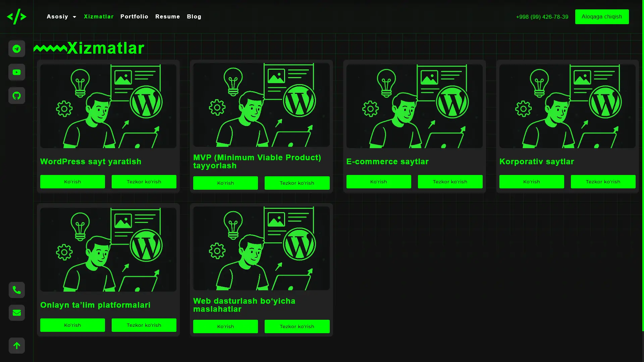Click the phone icon in sidebar
644x362 pixels.
pos(16,290)
